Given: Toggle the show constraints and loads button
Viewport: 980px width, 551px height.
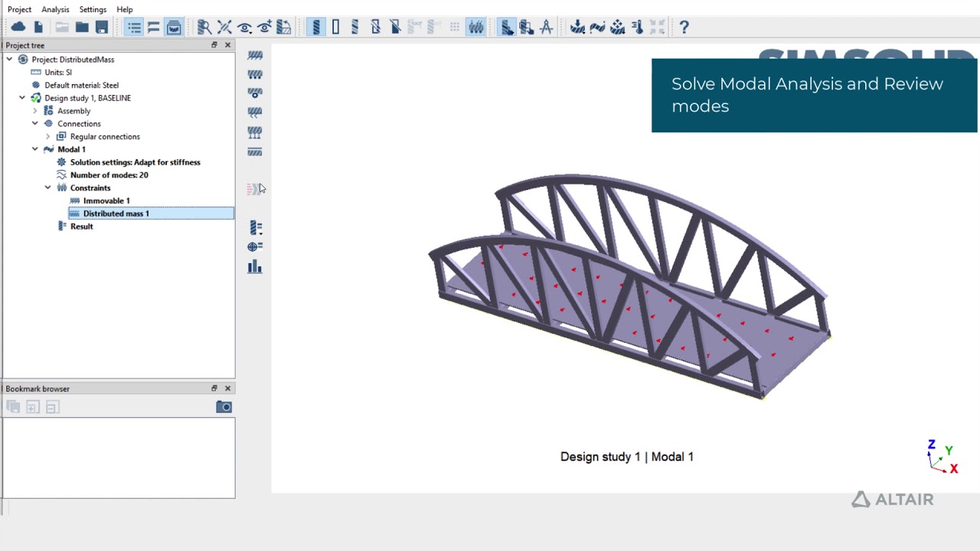Looking at the screenshot, I should point(475,28).
